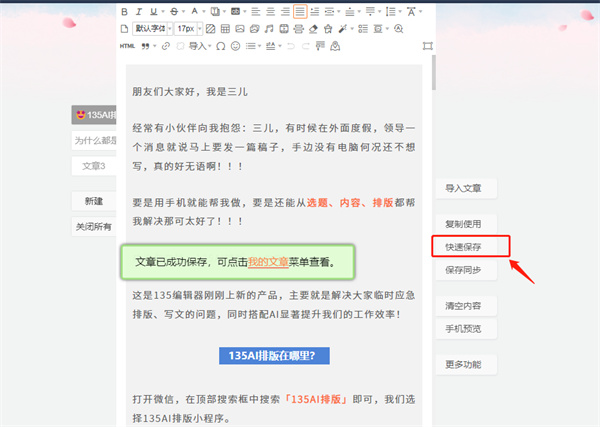Toggle bold formatting
Viewport: 600px width, 427px height.
(x=124, y=12)
